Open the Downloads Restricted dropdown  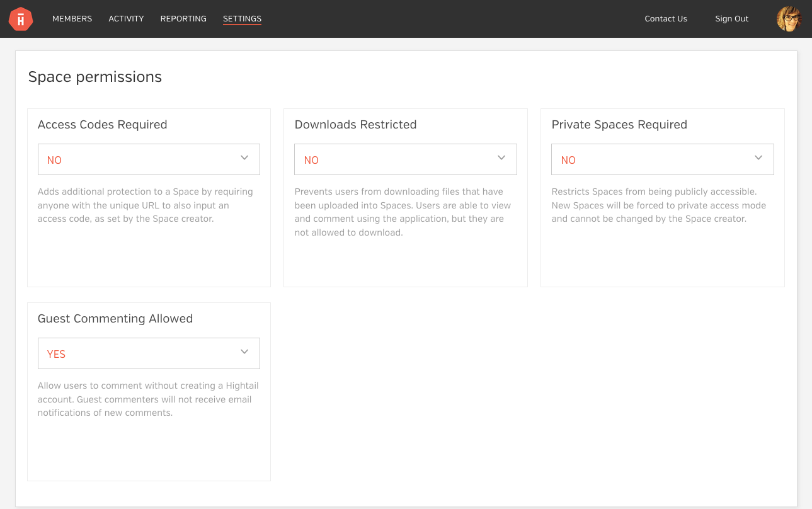click(x=406, y=159)
